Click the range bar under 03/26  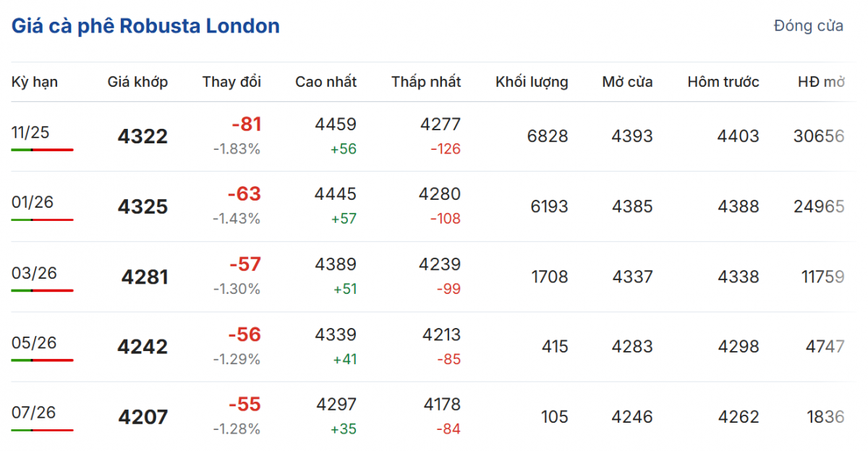coord(43,290)
